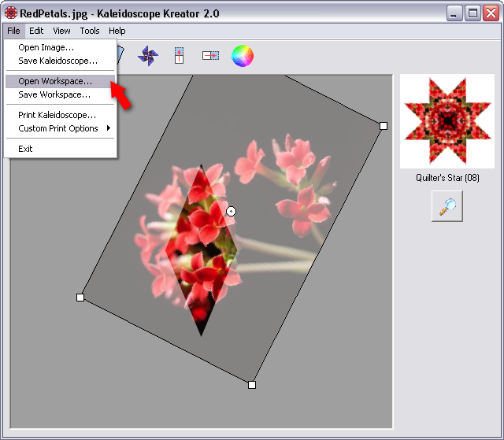Screen dimensions: 504x440
Task: Click the top-right image corner handle
Action: tap(384, 126)
